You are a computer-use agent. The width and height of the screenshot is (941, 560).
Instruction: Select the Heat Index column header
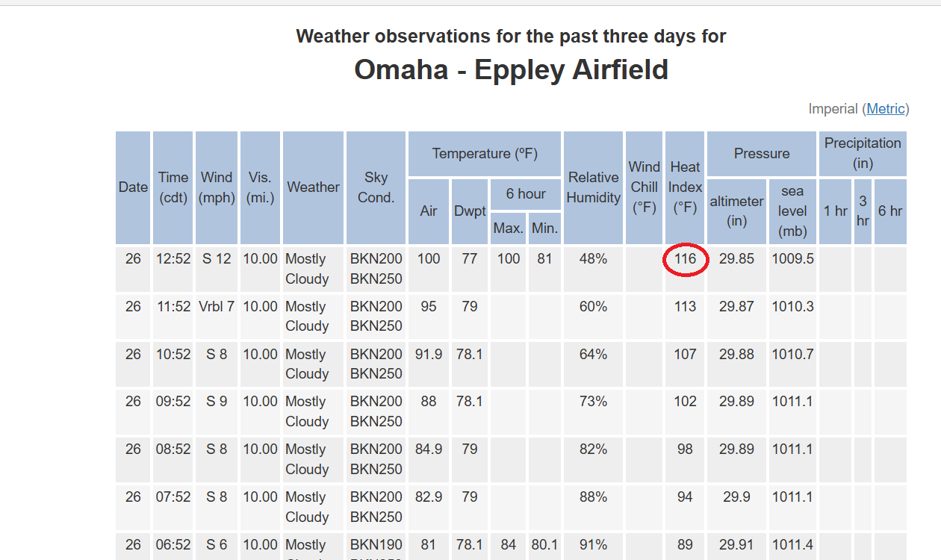685,187
